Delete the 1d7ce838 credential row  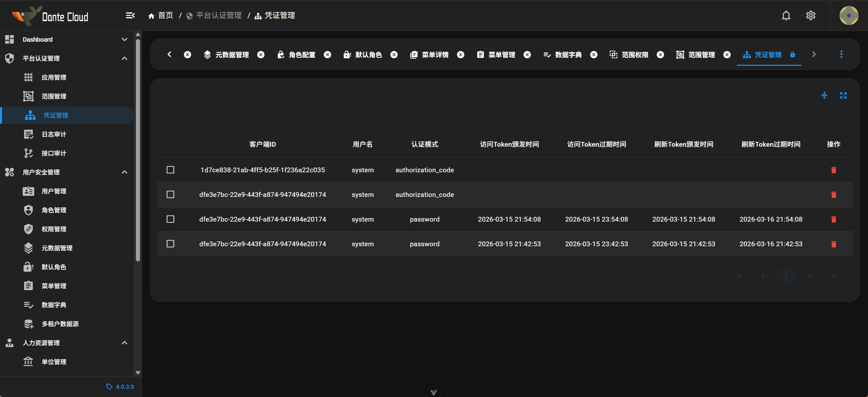point(833,170)
